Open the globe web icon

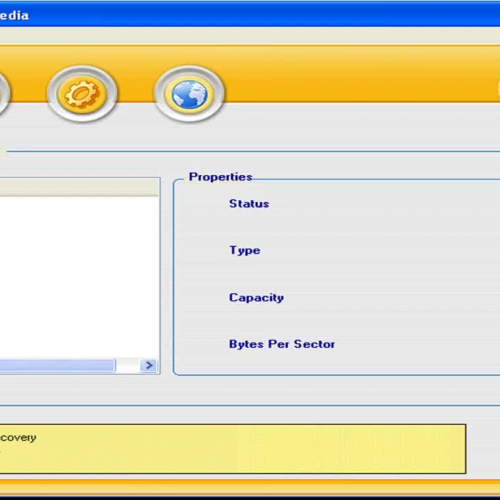point(189,94)
